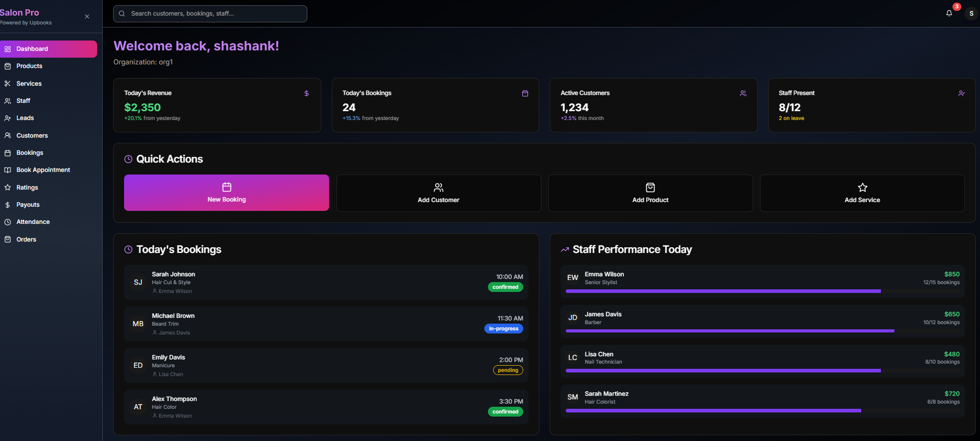Viewport: 980px width, 441px height.
Task: Go to Orders in the sidebar
Action: 48,239
